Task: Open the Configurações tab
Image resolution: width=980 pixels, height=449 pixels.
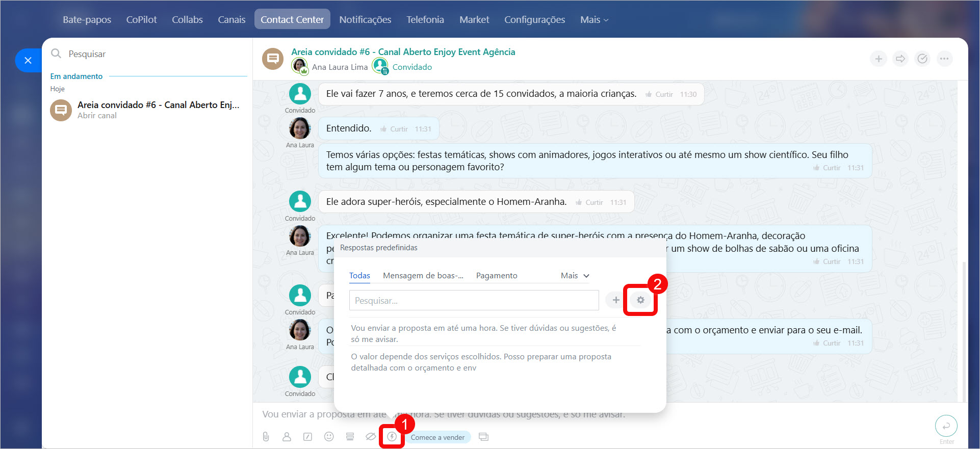Action: coord(534,19)
